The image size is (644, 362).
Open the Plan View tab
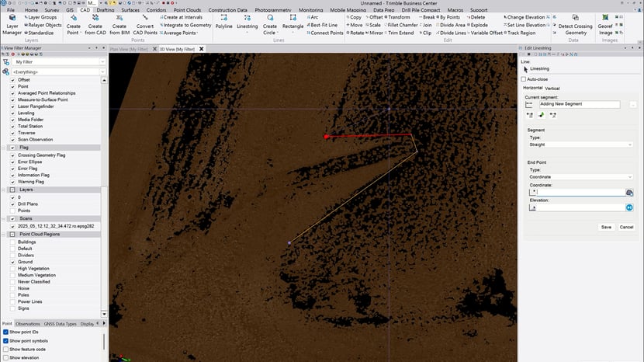(x=129, y=49)
